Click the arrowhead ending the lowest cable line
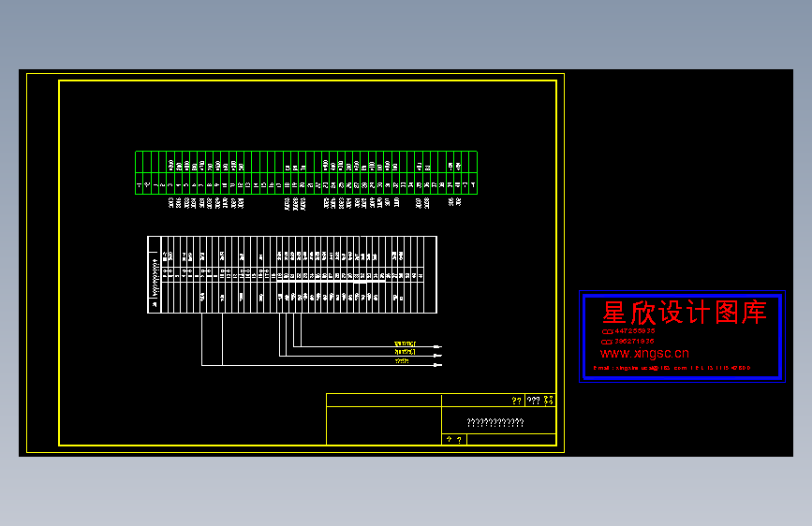 (438, 365)
